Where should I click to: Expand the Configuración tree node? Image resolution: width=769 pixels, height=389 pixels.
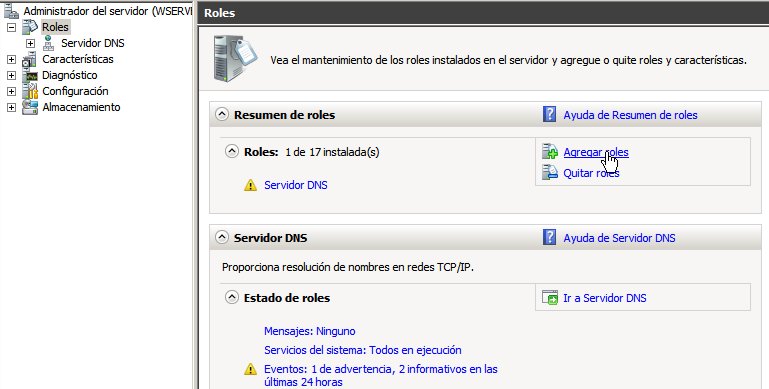[11, 92]
